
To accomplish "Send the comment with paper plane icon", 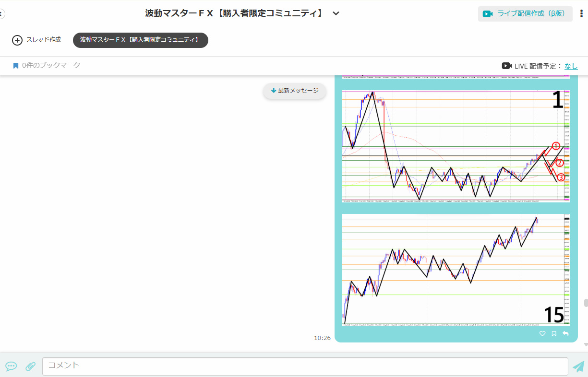I will (x=579, y=366).
